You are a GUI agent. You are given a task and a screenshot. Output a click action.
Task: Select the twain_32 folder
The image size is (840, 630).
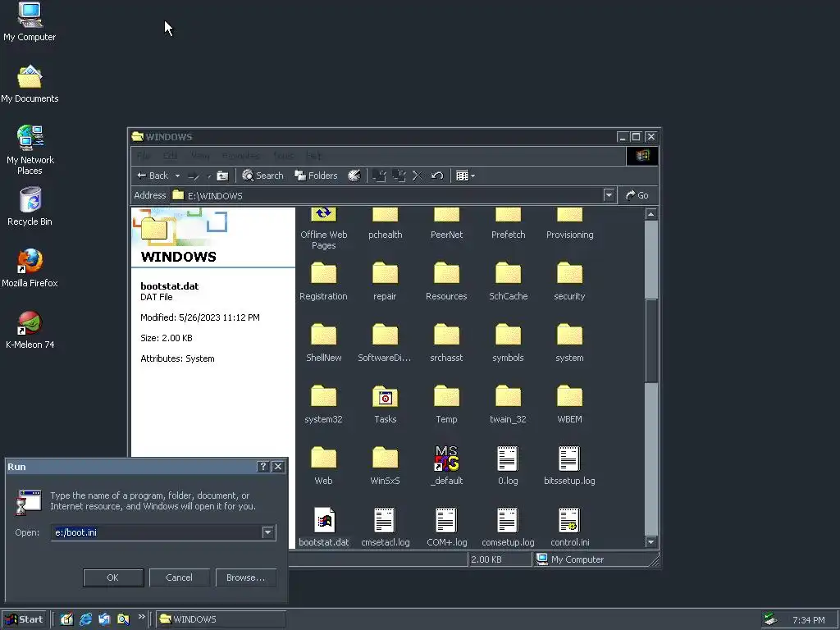click(x=508, y=404)
